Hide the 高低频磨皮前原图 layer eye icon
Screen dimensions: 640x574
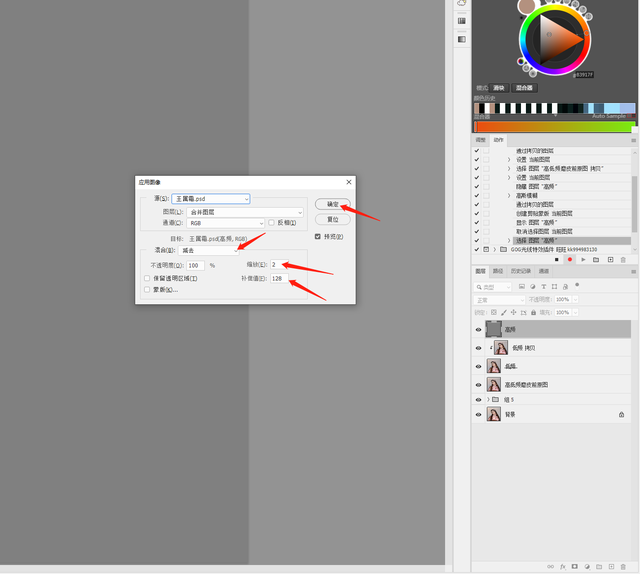click(x=478, y=385)
